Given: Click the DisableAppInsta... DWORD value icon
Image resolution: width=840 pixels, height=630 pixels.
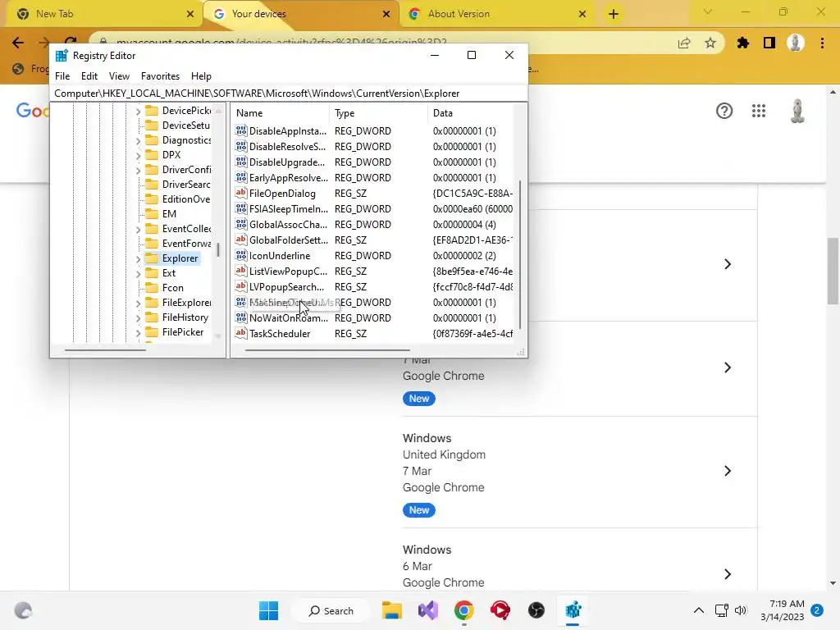Looking at the screenshot, I should click(x=241, y=130).
